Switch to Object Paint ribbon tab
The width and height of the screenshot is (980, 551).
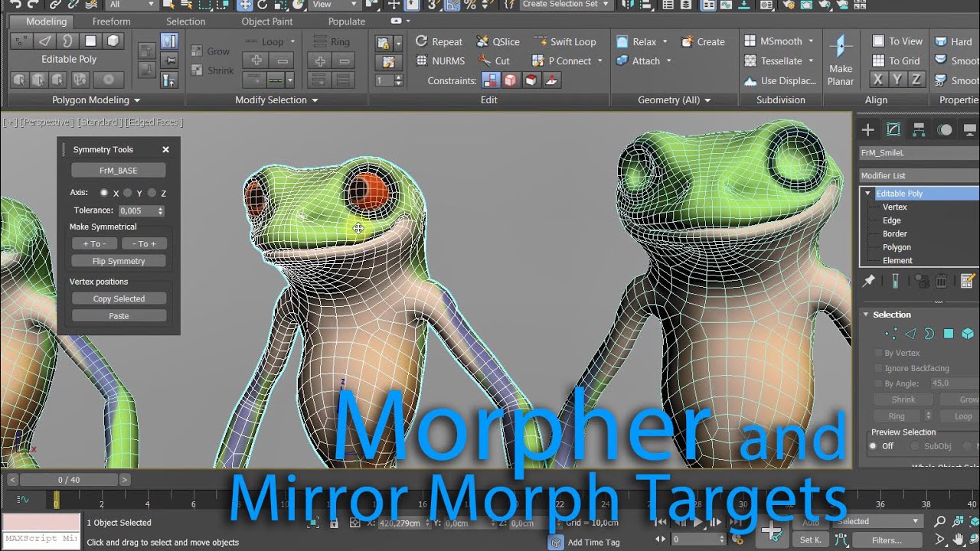[x=267, y=21]
